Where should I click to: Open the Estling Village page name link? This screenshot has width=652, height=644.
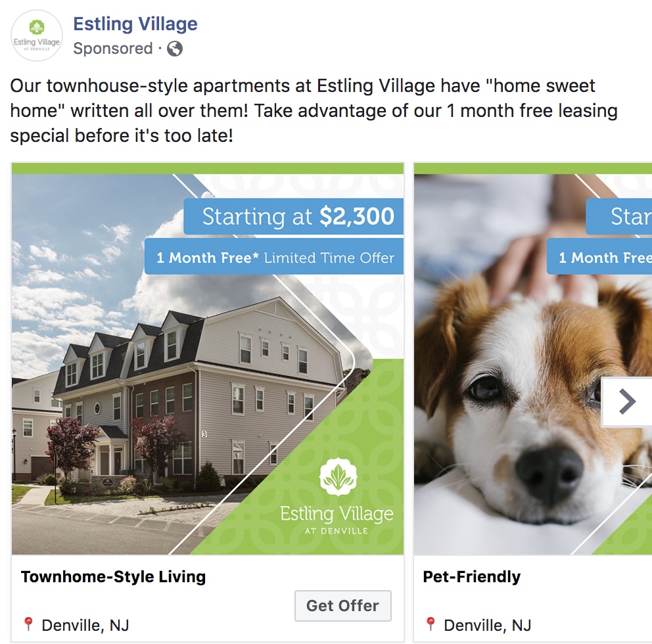135,24
